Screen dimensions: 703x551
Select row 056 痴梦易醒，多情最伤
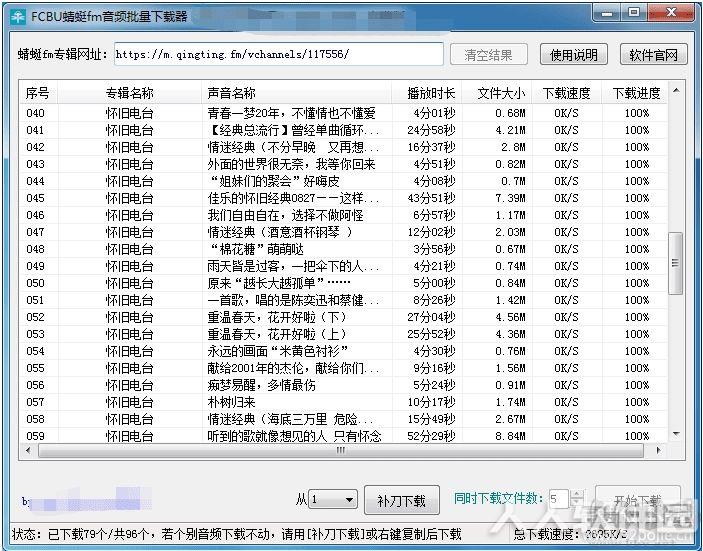(343, 385)
